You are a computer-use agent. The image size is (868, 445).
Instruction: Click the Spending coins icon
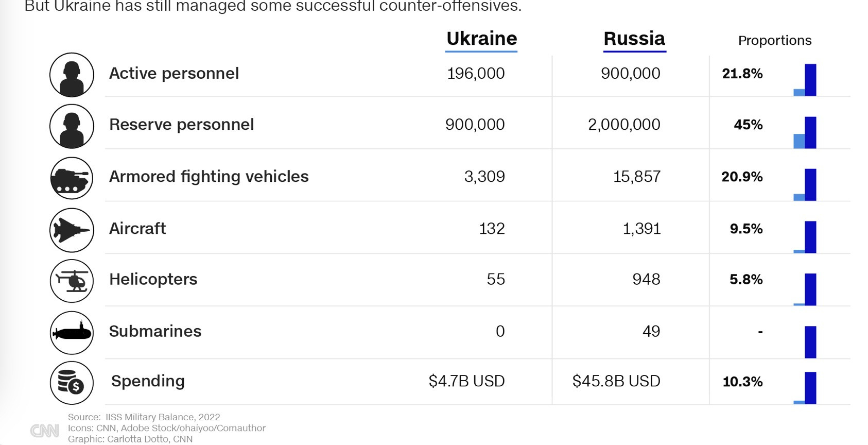72,383
